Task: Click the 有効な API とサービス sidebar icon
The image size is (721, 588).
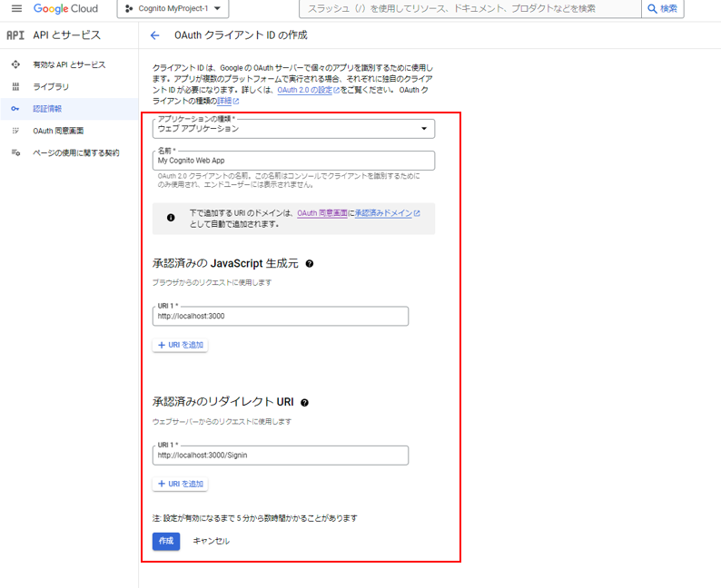Action: (x=15, y=64)
